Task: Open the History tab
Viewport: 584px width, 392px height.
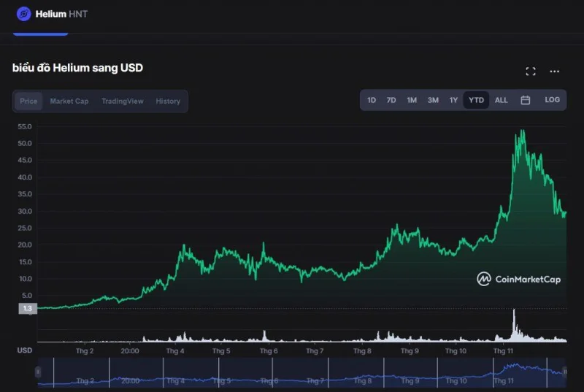Action: pyautogui.click(x=168, y=101)
